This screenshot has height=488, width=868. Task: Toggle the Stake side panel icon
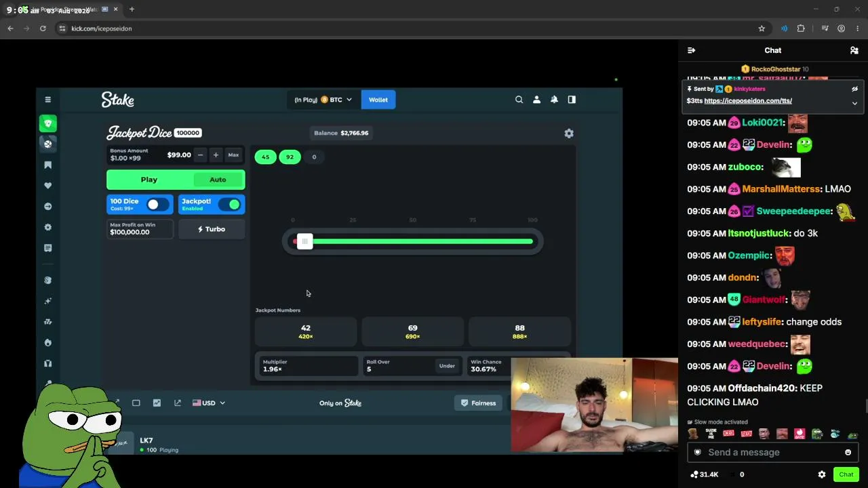(x=572, y=100)
